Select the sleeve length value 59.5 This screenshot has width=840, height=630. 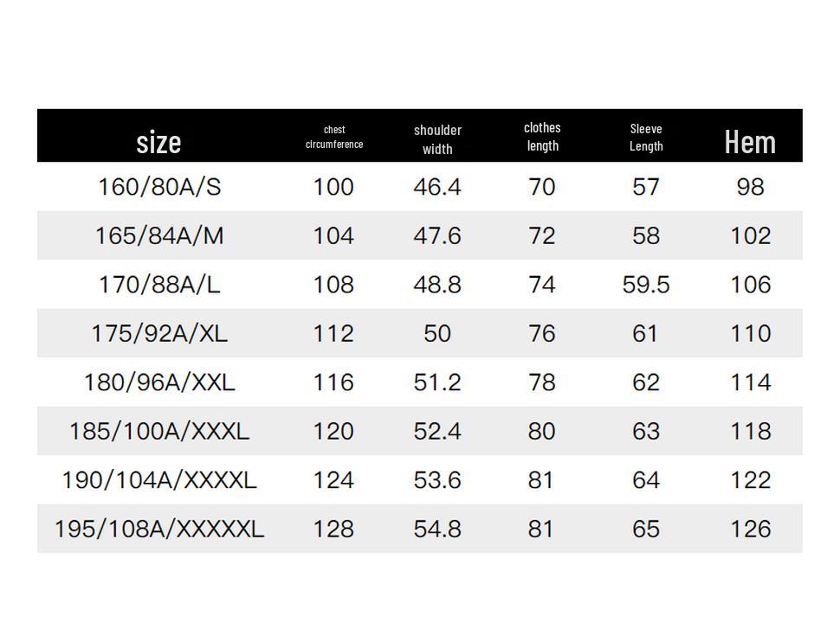646,285
